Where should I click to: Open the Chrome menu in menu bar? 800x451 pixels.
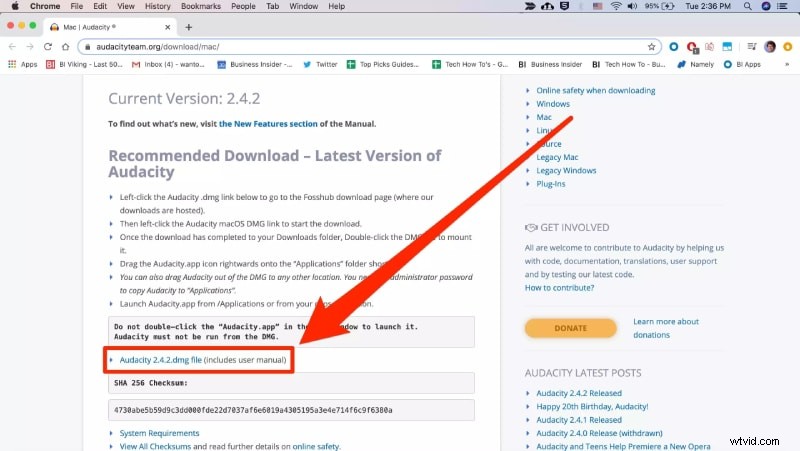pyautogui.click(x=45, y=6)
